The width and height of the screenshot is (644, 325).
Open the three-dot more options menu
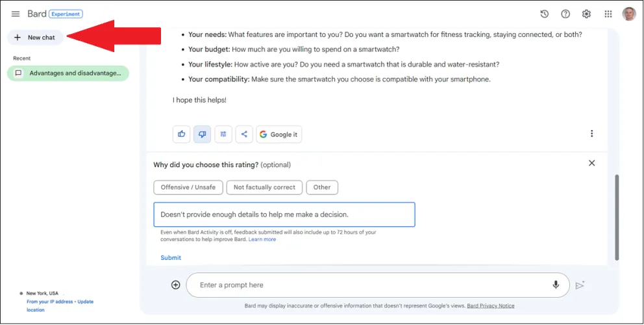[x=591, y=134]
